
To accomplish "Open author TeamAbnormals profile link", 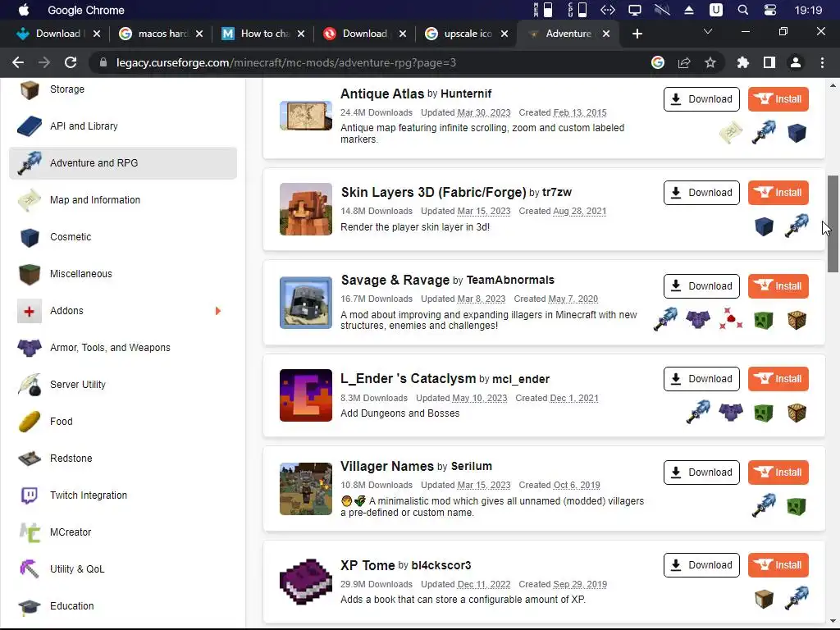I will coord(510,281).
